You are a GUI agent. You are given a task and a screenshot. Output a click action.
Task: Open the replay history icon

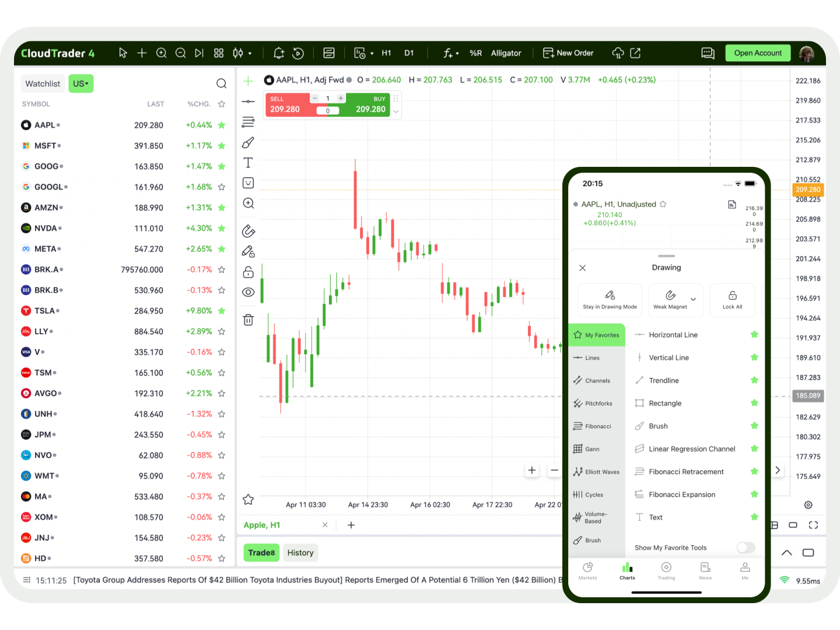coord(298,53)
